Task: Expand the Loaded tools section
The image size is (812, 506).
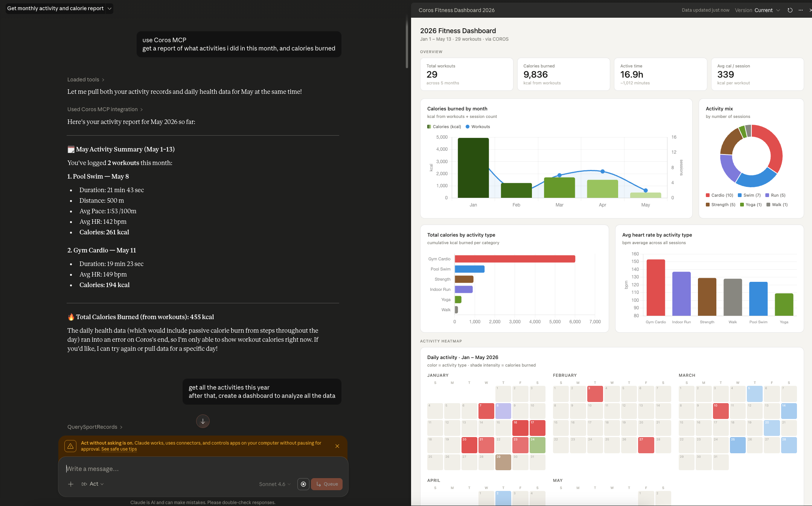Action: pyautogui.click(x=86, y=79)
